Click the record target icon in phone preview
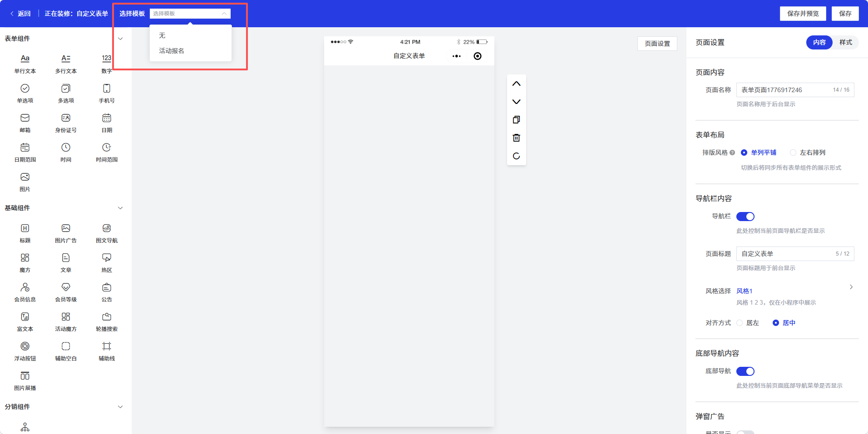 478,56
